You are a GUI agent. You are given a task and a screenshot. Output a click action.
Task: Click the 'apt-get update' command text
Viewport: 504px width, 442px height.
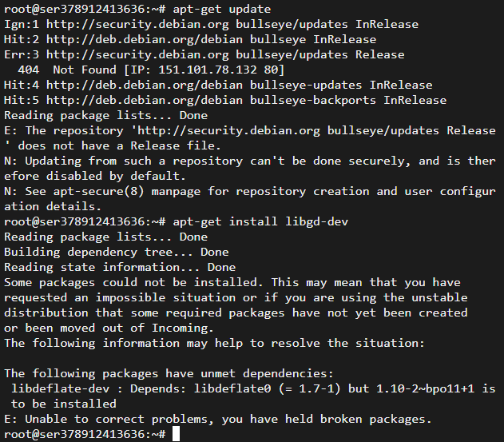222,9
